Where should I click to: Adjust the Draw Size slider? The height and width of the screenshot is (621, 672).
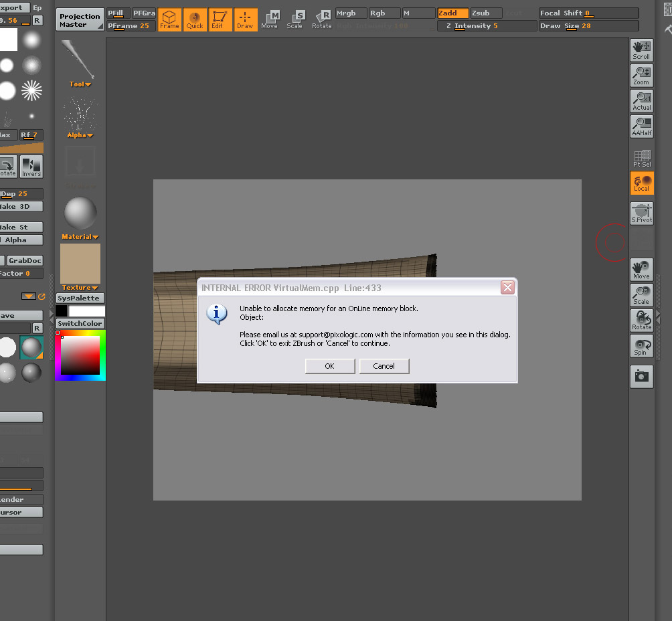(x=588, y=26)
